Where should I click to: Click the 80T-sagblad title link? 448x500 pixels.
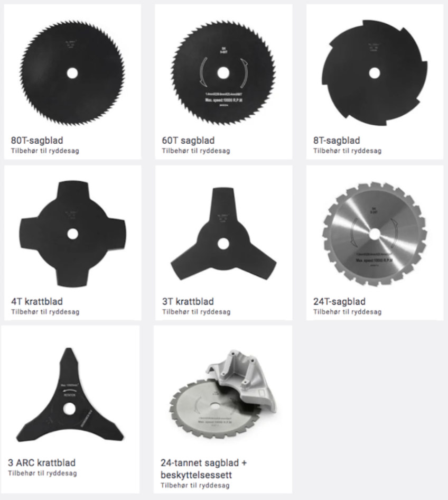click(x=37, y=140)
